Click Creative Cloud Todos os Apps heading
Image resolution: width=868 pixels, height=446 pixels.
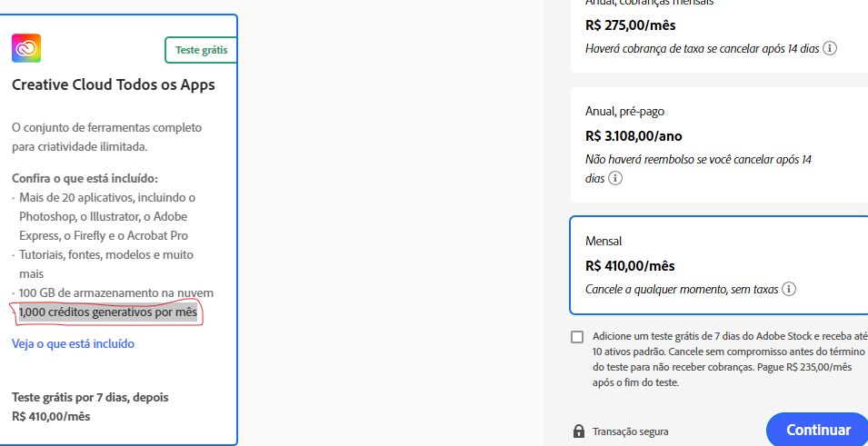(x=114, y=85)
